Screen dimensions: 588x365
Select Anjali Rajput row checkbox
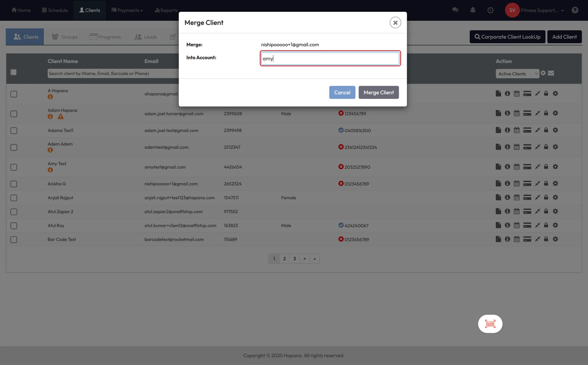[x=13, y=198]
